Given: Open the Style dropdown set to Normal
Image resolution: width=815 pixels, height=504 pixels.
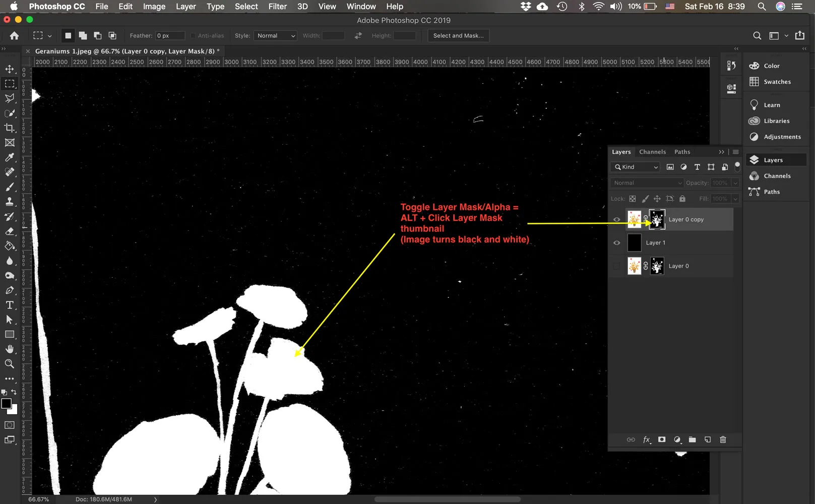Looking at the screenshot, I should pyautogui.click(x=275, y=36).
